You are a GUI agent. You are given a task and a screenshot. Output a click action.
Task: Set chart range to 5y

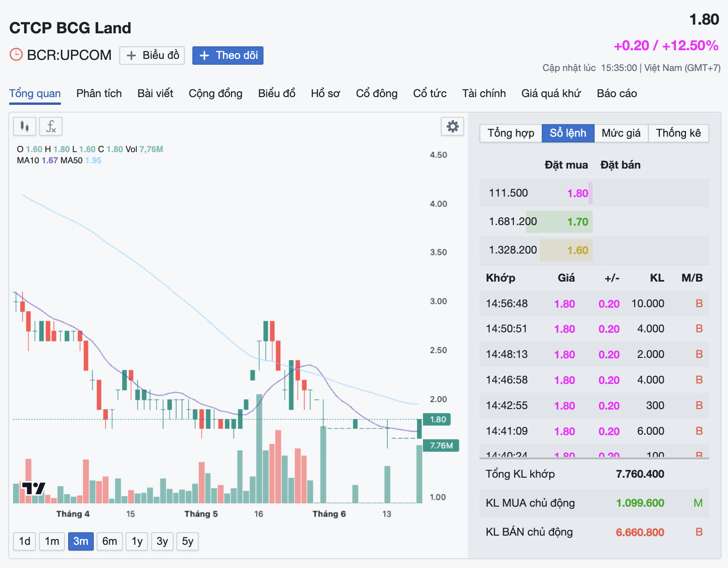pyautogui.click(x=188, y=541)
